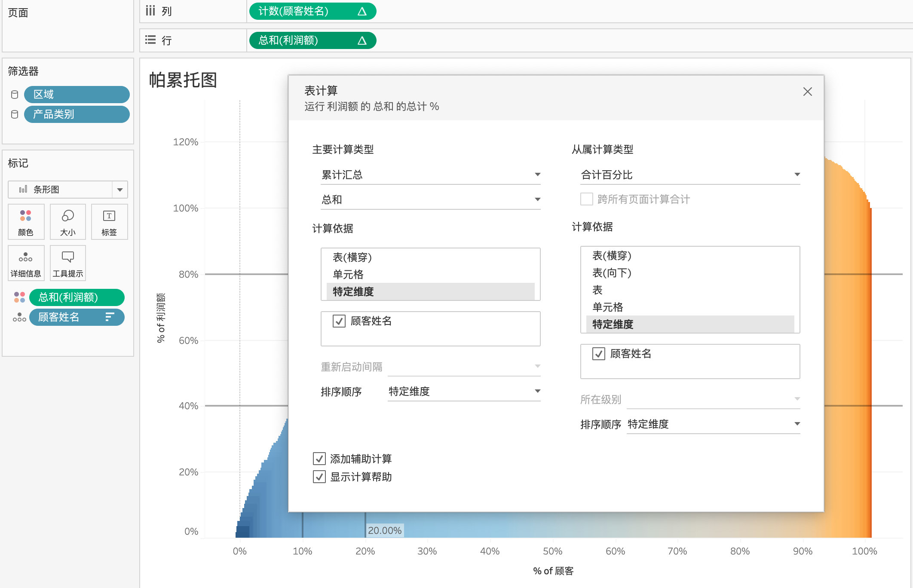Click the 行 shelf icon
The width and height of the screenshot is (913, 588).
point(150,40)
